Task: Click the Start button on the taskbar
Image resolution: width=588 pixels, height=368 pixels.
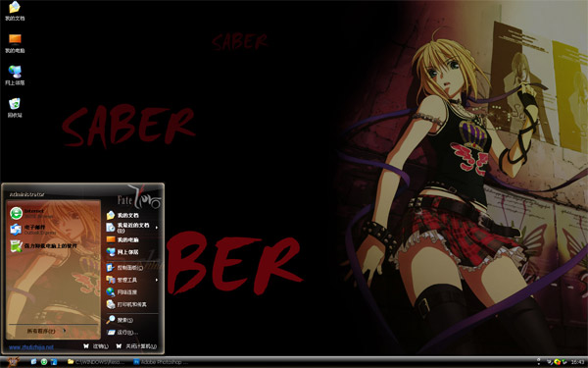Action: click(13, 362)
